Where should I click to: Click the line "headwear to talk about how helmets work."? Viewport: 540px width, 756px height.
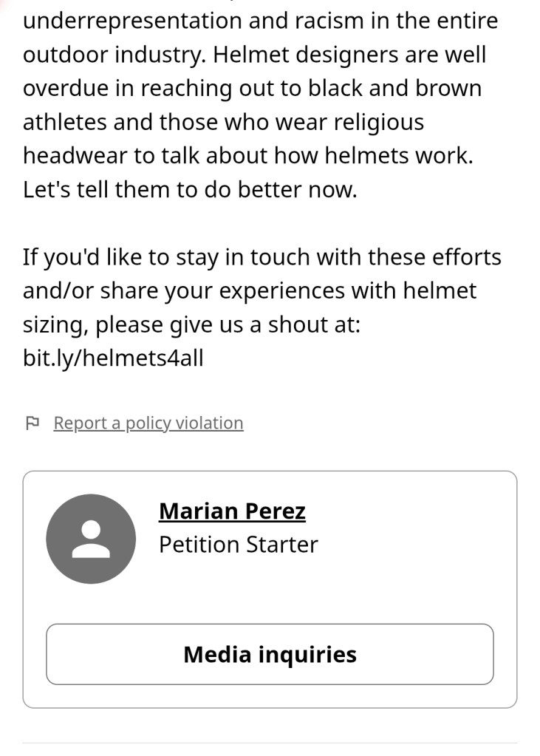[x=247, y=156]
